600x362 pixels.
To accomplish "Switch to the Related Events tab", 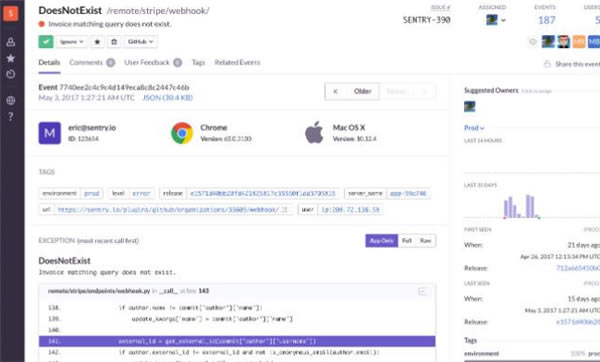I will tap(237, 62).
